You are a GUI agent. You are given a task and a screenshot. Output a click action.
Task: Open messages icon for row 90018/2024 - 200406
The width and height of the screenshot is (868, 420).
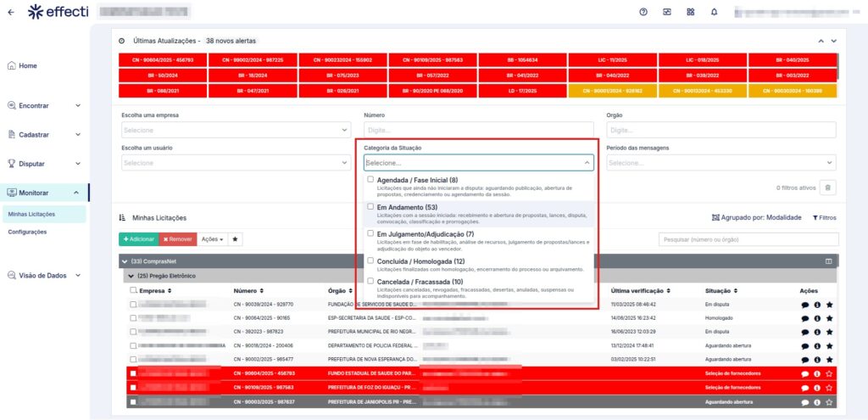(x=805, y=346)
